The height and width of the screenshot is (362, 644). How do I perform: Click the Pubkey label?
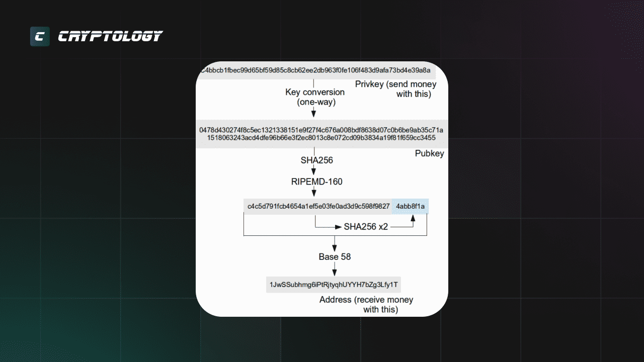(429, 153)
